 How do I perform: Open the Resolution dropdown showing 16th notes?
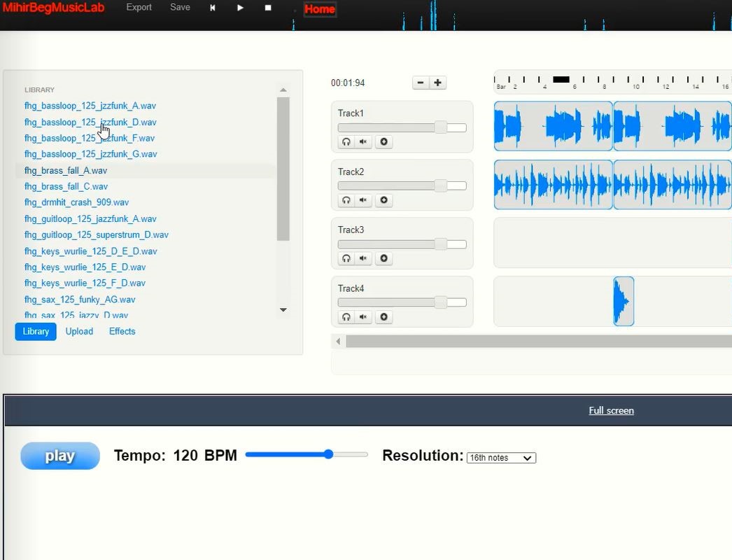pos(501,458)
